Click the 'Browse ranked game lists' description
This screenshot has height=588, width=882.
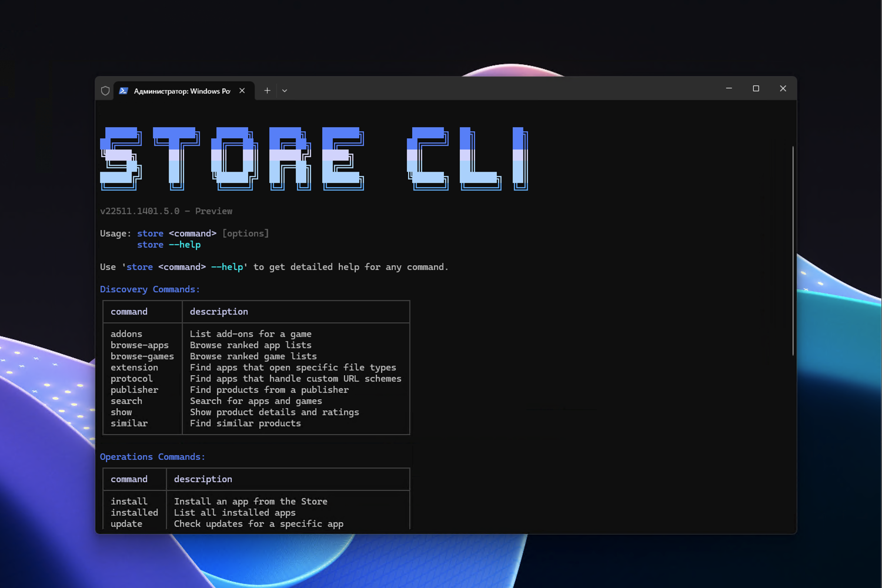point(253,356)
